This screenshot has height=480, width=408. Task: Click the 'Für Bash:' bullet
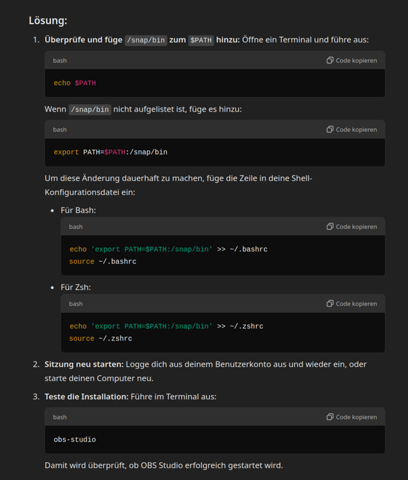(78, 210)
